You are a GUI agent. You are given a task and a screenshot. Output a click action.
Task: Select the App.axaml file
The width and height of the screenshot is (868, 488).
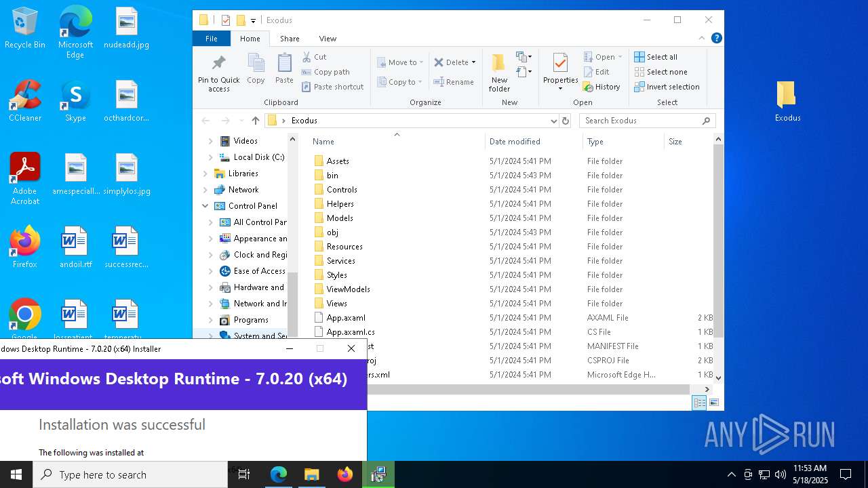click(346, 318)
